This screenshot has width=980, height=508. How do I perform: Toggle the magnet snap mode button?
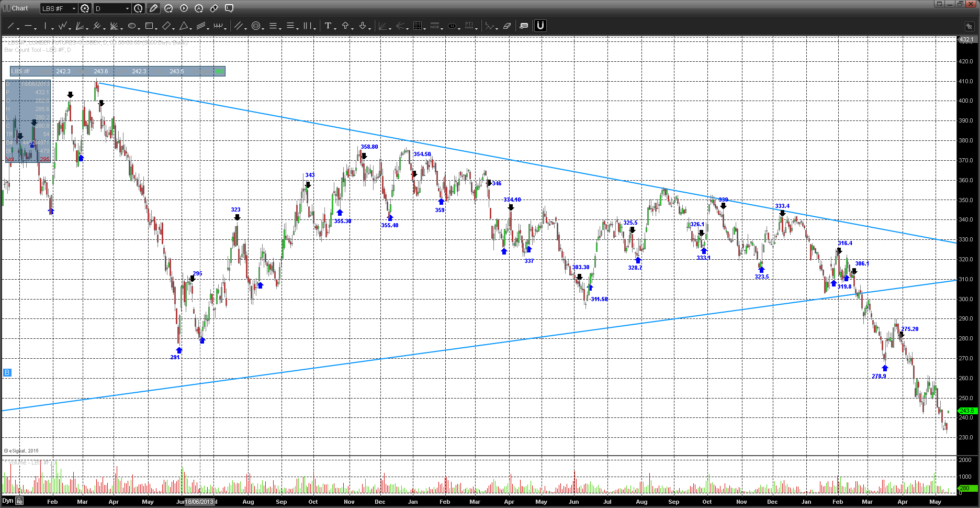(x=540, y=26)
